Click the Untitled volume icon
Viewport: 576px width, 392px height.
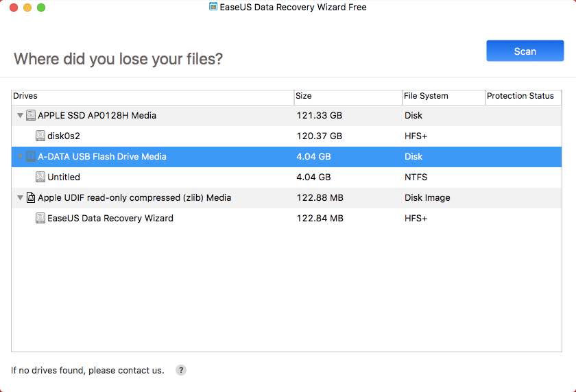tap(40, 177)
